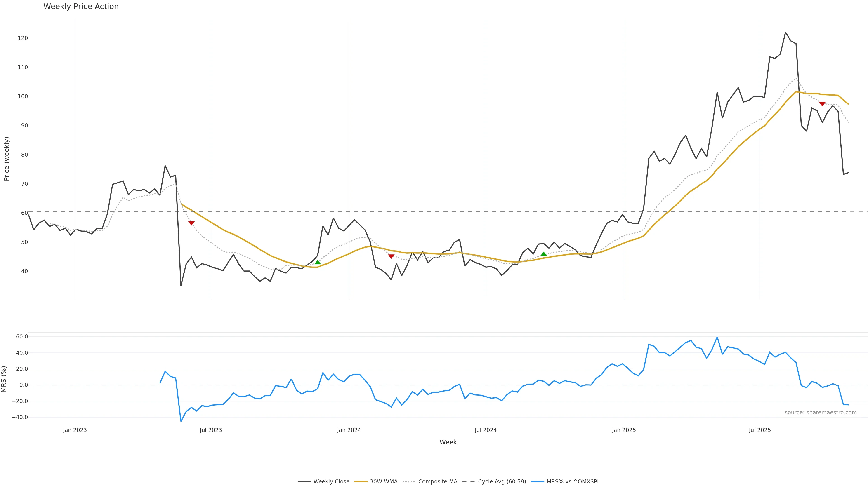The height and width of the screenshot is (488, 868).
Task: Click the green up-triangle marker in late 2023
Action: pos(317,262)
